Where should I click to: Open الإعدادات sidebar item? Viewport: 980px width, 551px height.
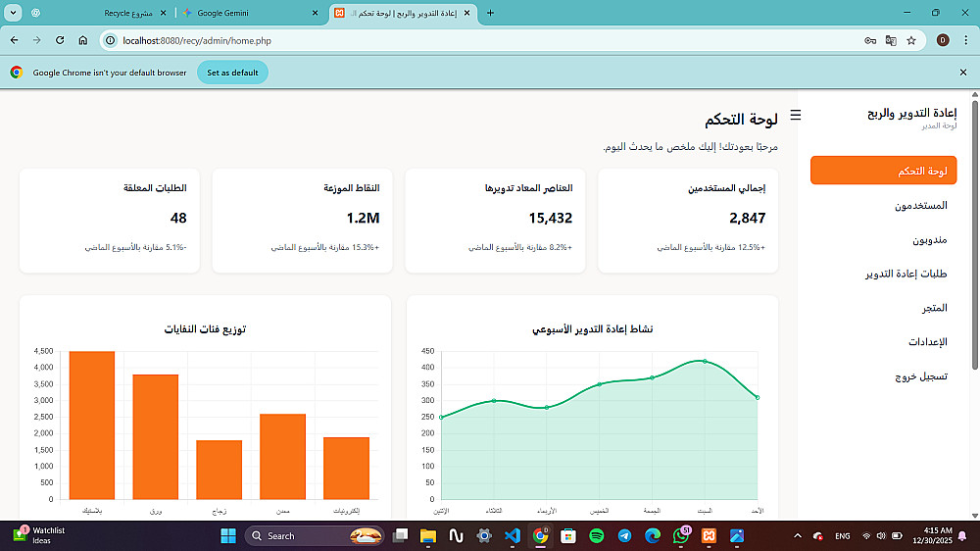point(927,341)
